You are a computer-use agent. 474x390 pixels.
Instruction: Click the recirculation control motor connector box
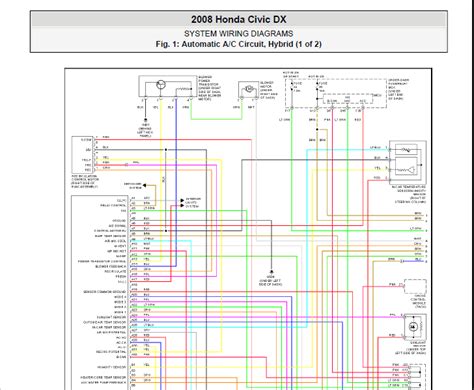tap(82, 155)
